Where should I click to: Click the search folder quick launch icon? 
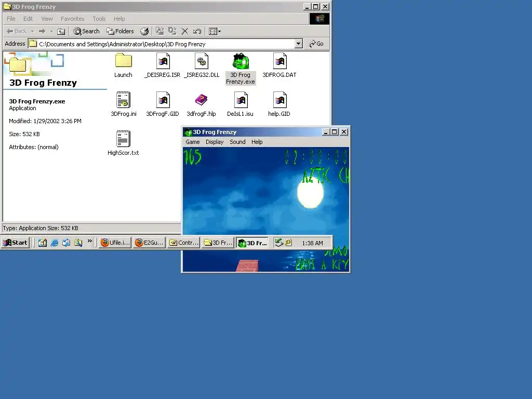78,243
